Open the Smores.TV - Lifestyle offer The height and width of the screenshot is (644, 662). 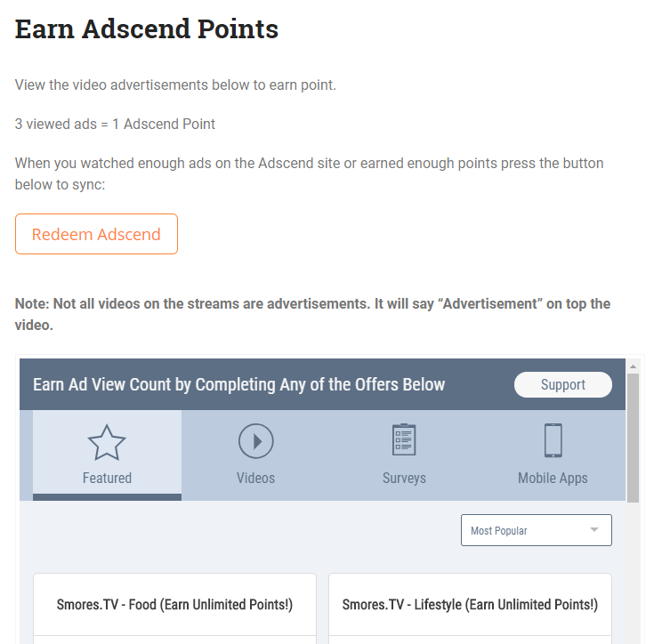coord(470,605)
